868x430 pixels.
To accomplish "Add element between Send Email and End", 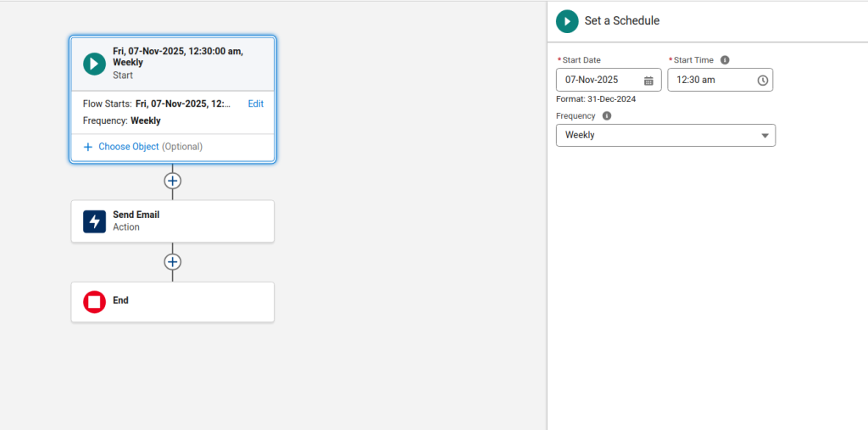I will point(173,261).
